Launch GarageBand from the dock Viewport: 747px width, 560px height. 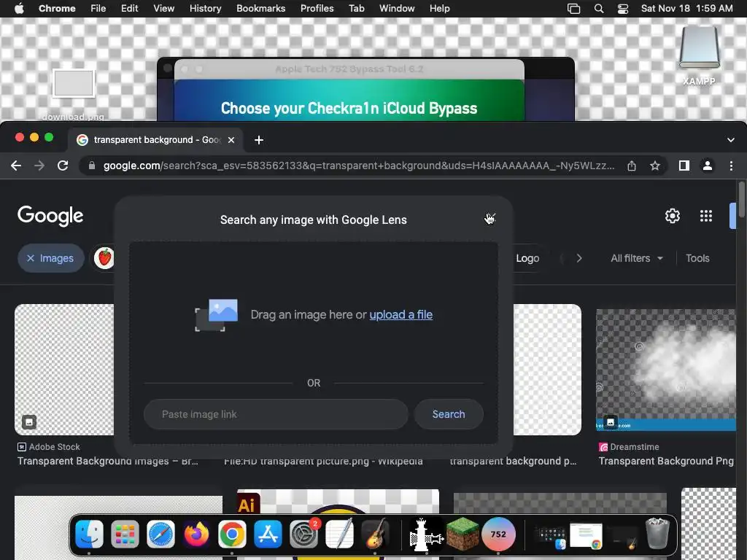coord(375,534)
